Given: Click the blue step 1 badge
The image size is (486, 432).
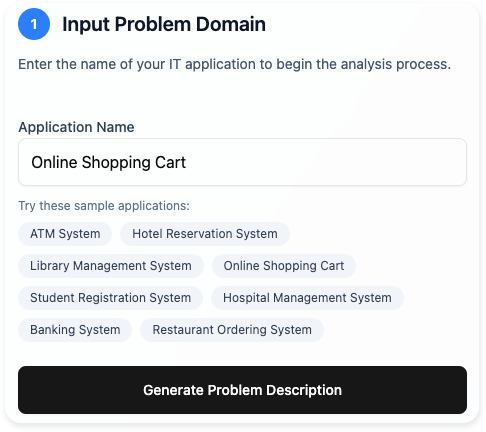Looking at the screenshot, I should coord(34,24).
